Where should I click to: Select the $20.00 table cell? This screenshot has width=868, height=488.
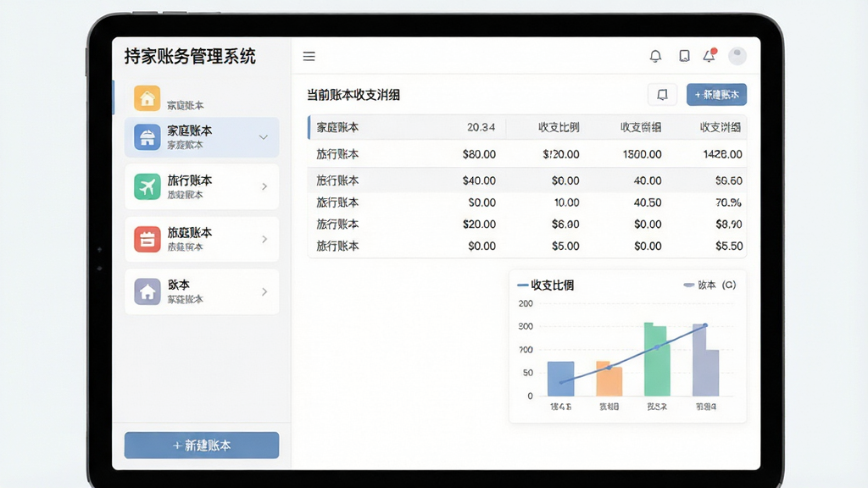(x=479, y=224)
